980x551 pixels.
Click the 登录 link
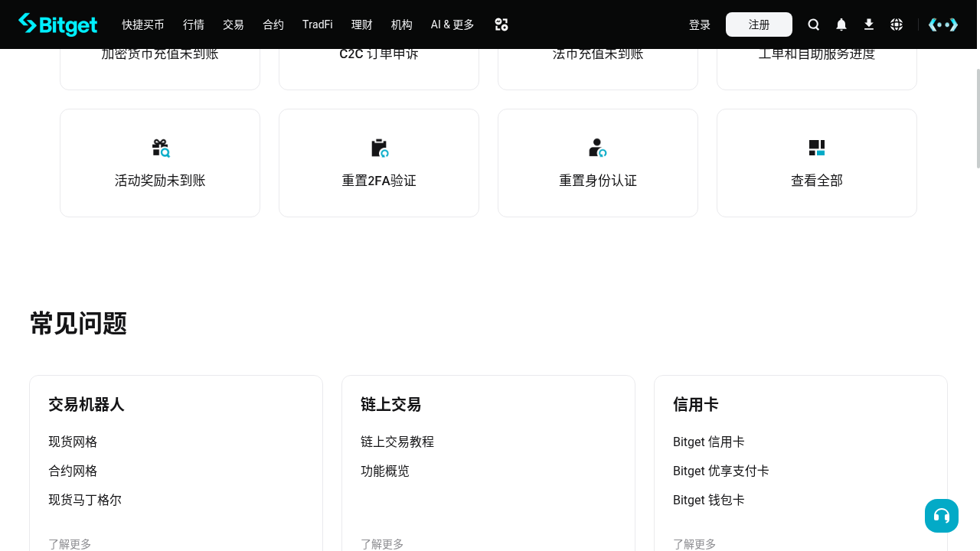coord(700,24)
